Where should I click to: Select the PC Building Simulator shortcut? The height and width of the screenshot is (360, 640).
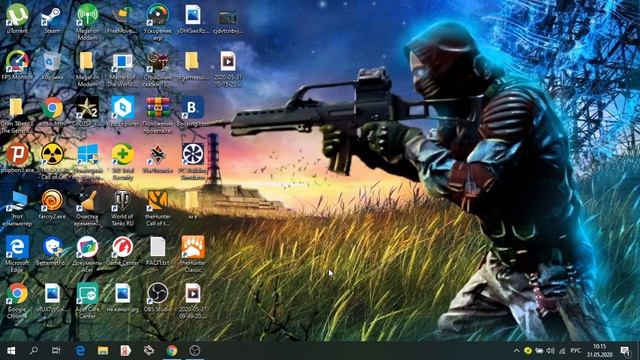[x=193, y=155]
